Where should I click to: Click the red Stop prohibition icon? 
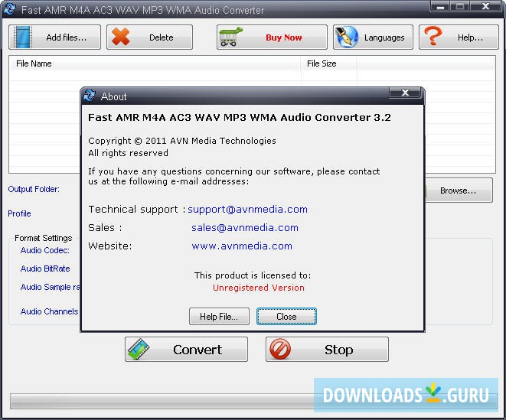[280, 349]
